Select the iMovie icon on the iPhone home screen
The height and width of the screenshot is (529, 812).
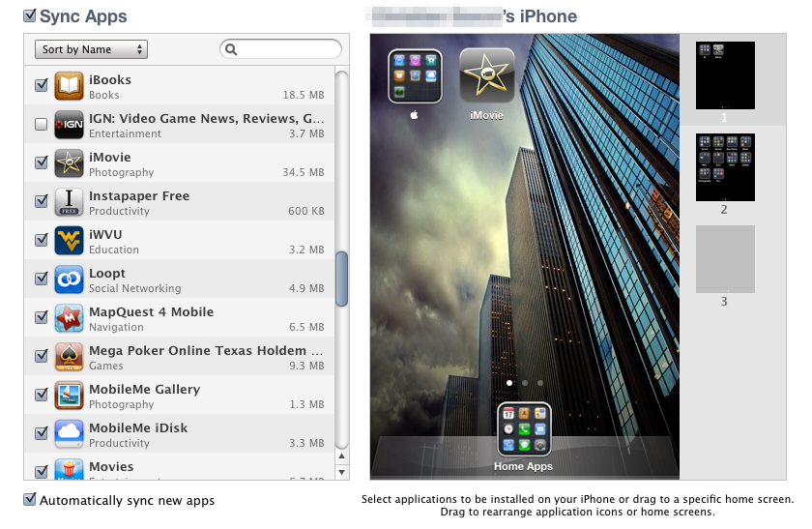[x=487, y=75]
